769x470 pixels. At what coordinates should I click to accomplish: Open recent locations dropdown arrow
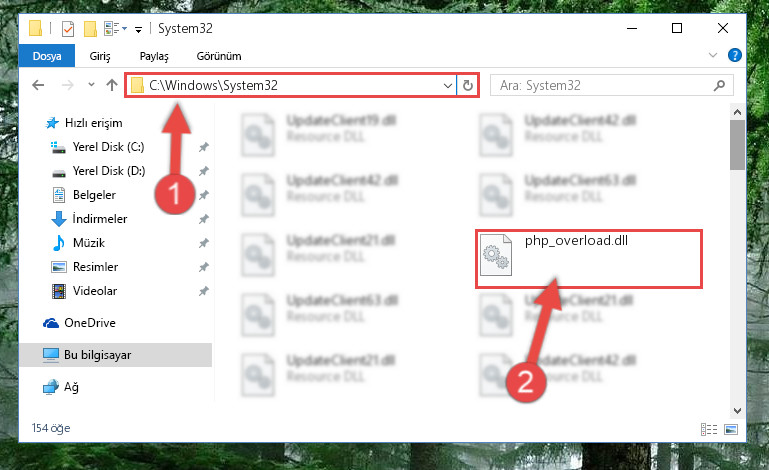click(91, 85)
